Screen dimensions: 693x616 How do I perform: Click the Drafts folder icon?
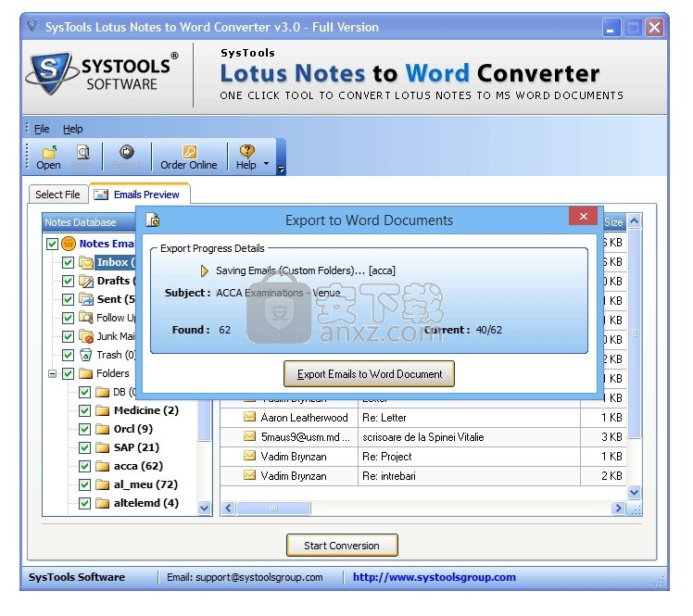pos(86,281)
